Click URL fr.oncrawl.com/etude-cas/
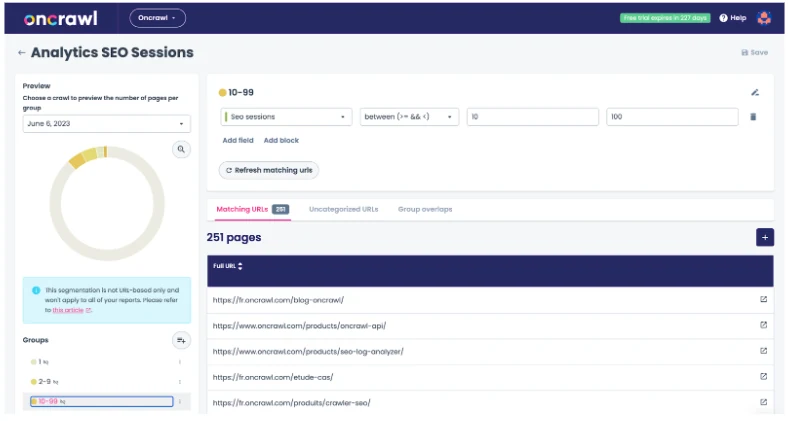 click(273, 377)
